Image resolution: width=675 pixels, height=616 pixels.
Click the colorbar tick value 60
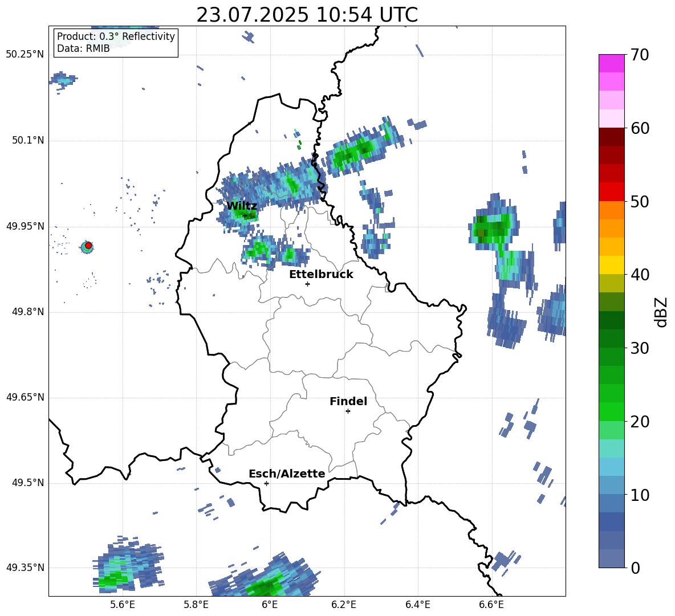[640, 128]
